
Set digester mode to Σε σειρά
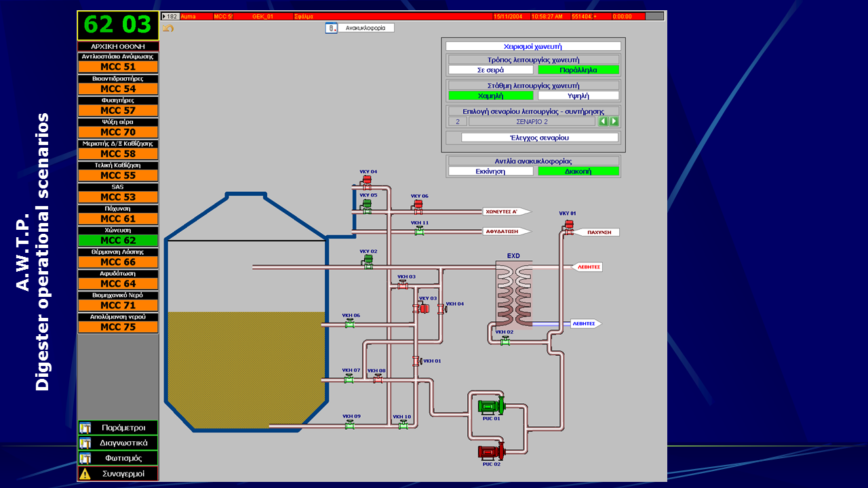tap(490, 70)
